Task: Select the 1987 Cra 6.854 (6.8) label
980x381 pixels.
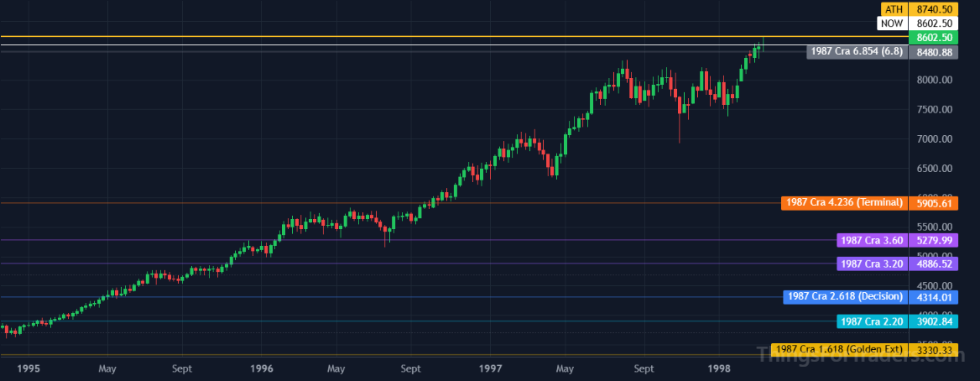Action: (x=857, y=53)
